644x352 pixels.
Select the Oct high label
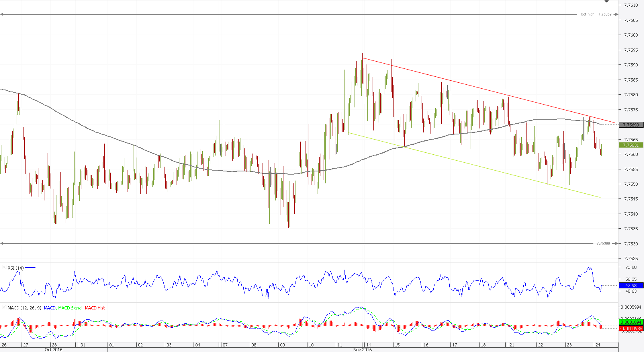click(587, 14)
